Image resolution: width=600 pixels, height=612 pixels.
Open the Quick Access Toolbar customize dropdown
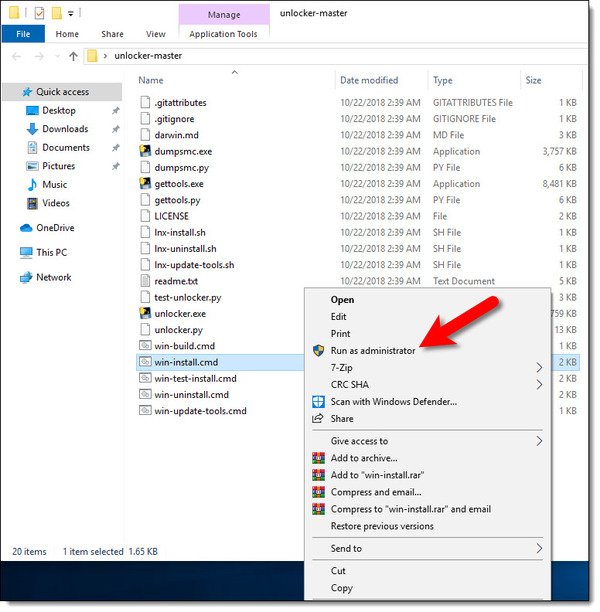coord(71,14)
